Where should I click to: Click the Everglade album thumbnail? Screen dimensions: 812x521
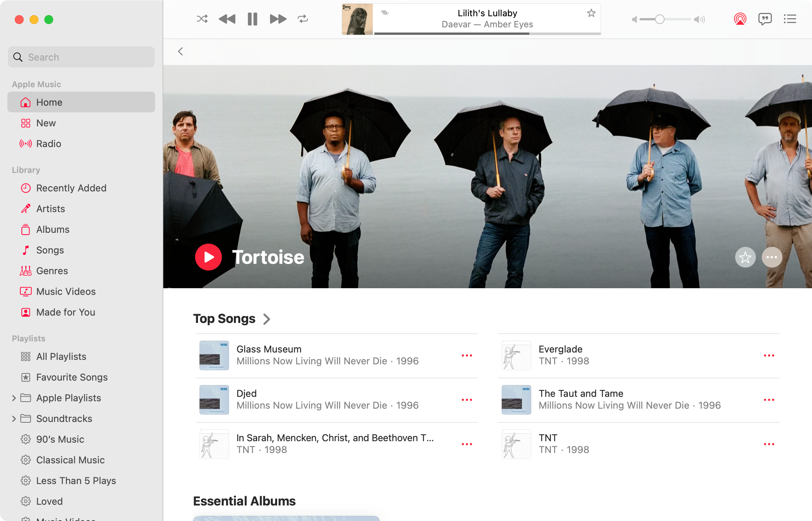516,355
